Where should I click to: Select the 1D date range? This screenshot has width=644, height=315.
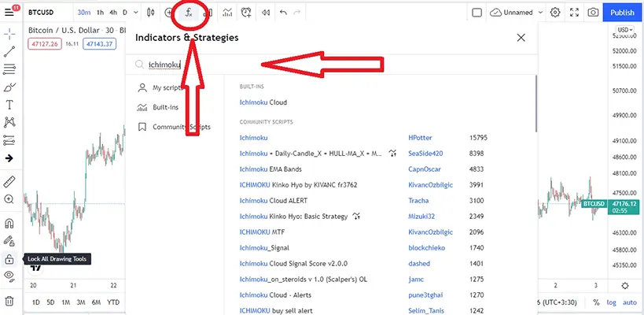35,302
